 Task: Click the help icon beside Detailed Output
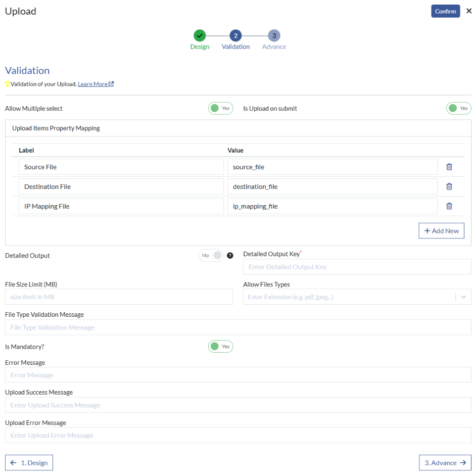(230, 255)
